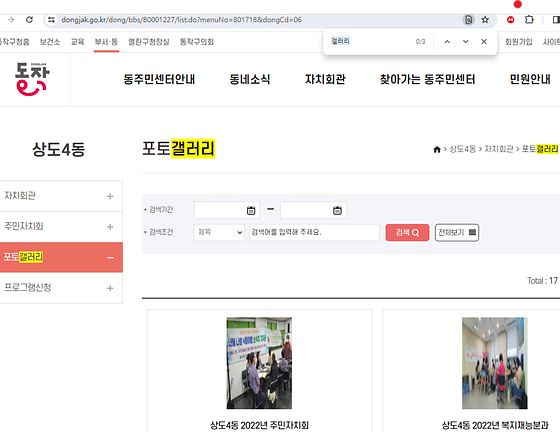Image resolution: width=560 pixels, height=432 pixels.
Task: Expand the 자치회관 sidebar menu
Action: 110,196
